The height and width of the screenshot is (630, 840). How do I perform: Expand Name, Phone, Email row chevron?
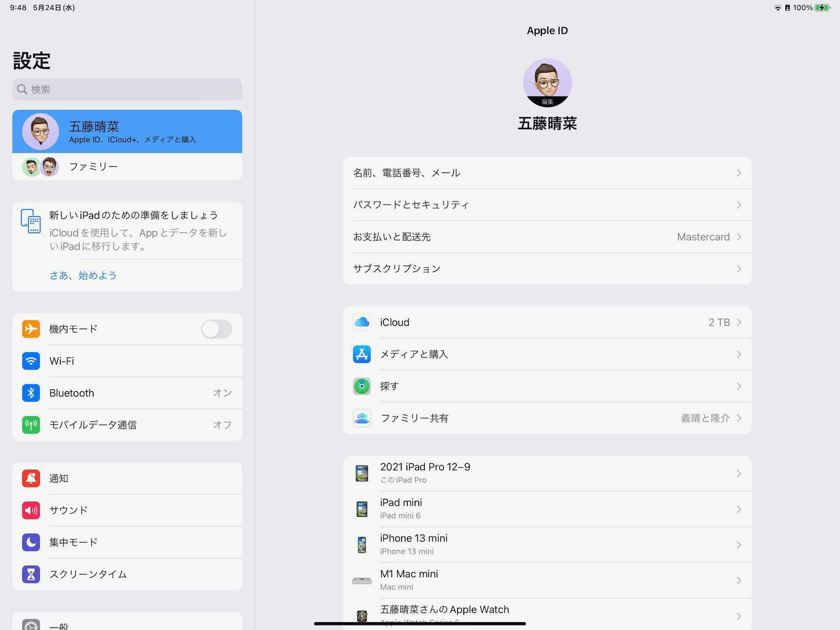tap(738, 173)
